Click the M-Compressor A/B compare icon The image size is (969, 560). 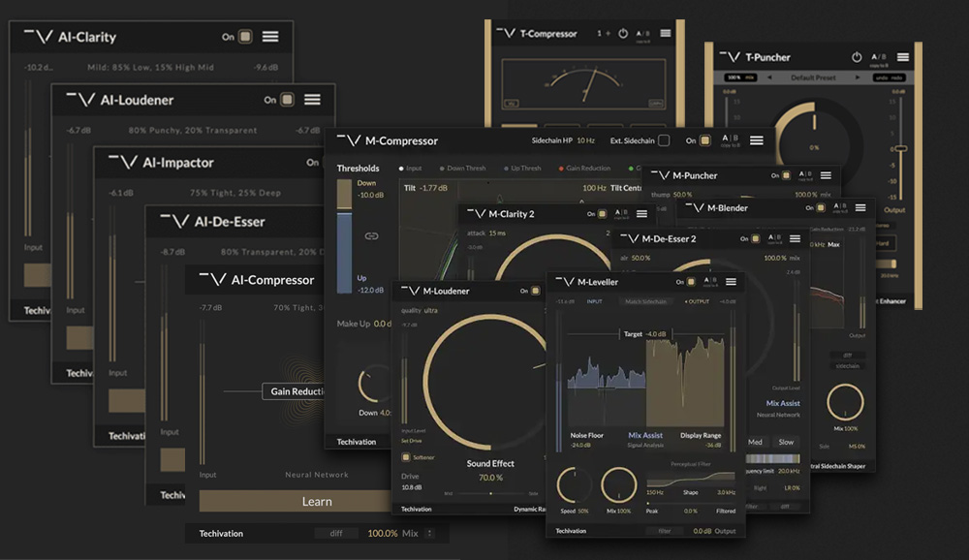click(730, 140)
